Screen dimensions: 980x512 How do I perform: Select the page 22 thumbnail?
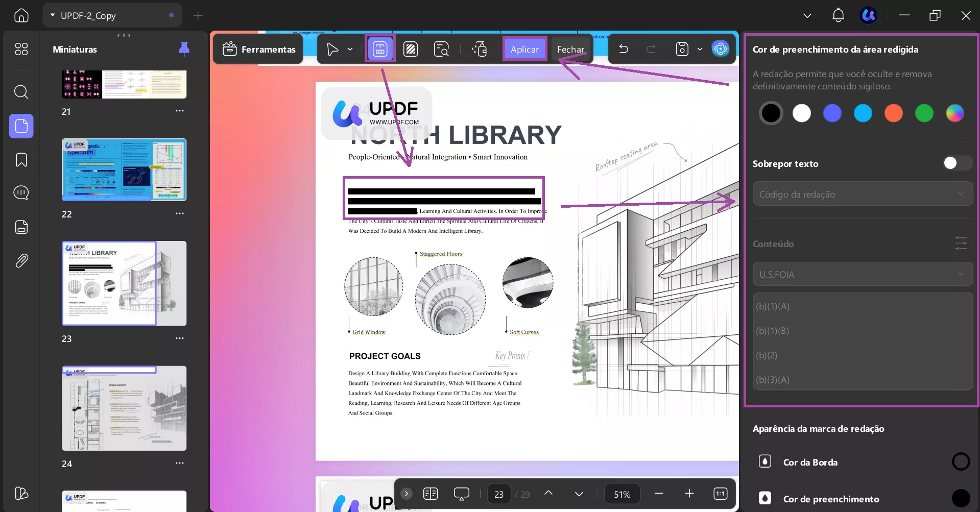coord(124,169)
